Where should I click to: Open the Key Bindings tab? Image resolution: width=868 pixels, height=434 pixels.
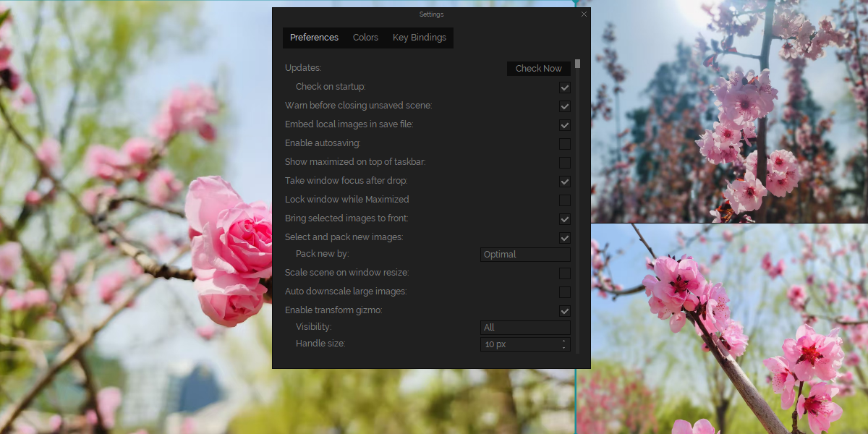pos(419,38)
